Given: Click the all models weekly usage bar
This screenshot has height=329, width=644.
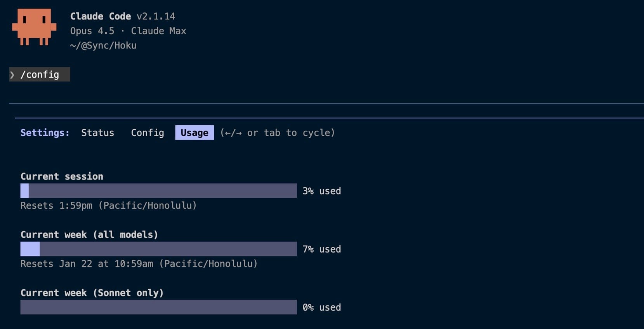Looking at the screenshot, I should [158, 249].
